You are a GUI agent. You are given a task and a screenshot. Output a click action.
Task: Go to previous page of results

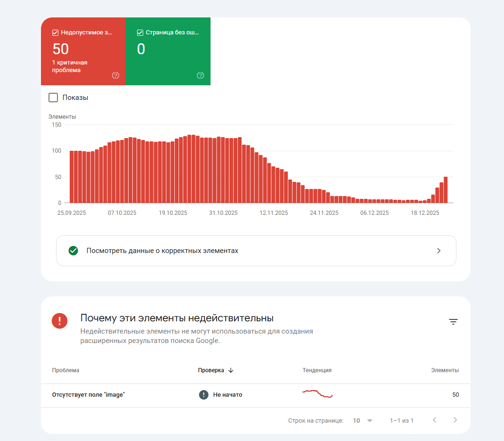(434, 420)
